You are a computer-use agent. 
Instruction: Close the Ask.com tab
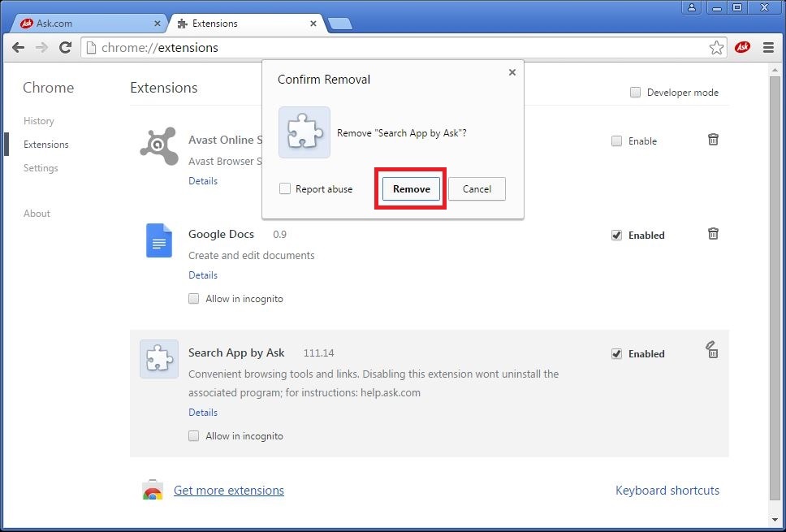tap(158, 24)
